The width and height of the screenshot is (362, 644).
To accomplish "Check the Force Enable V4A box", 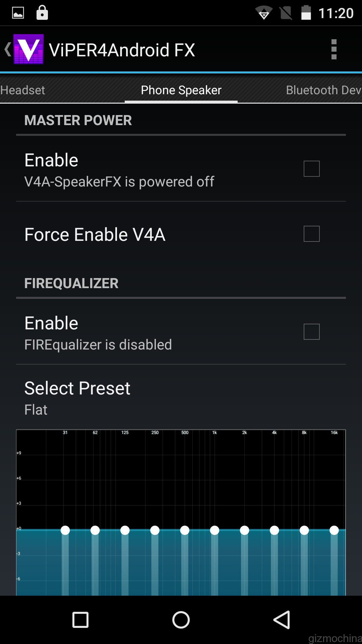I will (311, 234).
